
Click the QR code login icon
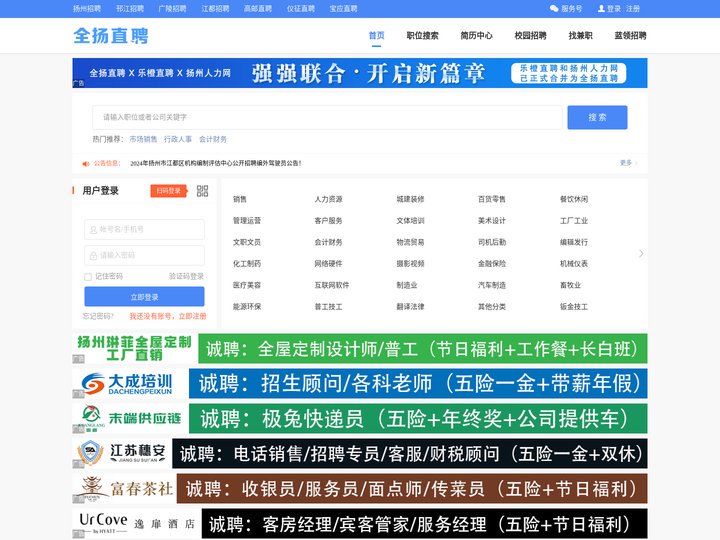click(202, 191)
